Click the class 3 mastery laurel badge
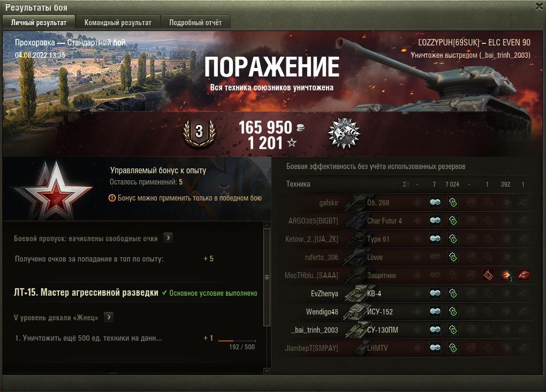The width and height of the screenshot is (546, 392). tap(199, 134)
